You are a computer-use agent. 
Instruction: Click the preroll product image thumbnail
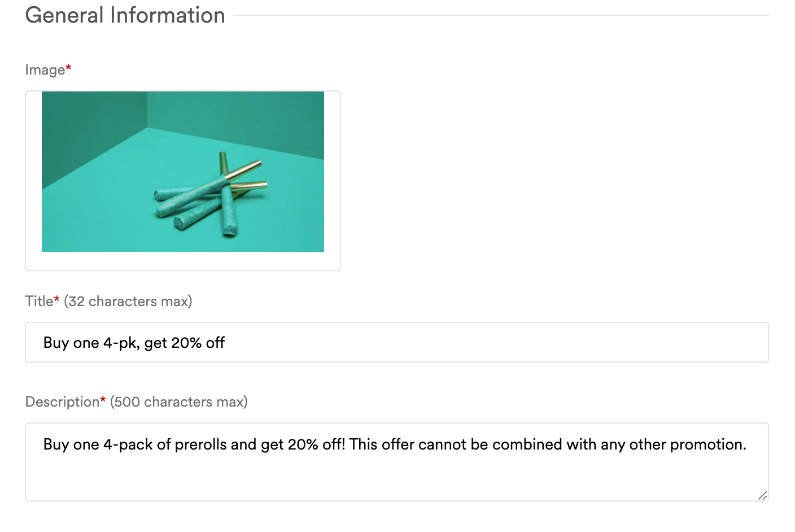coord(183,171)
